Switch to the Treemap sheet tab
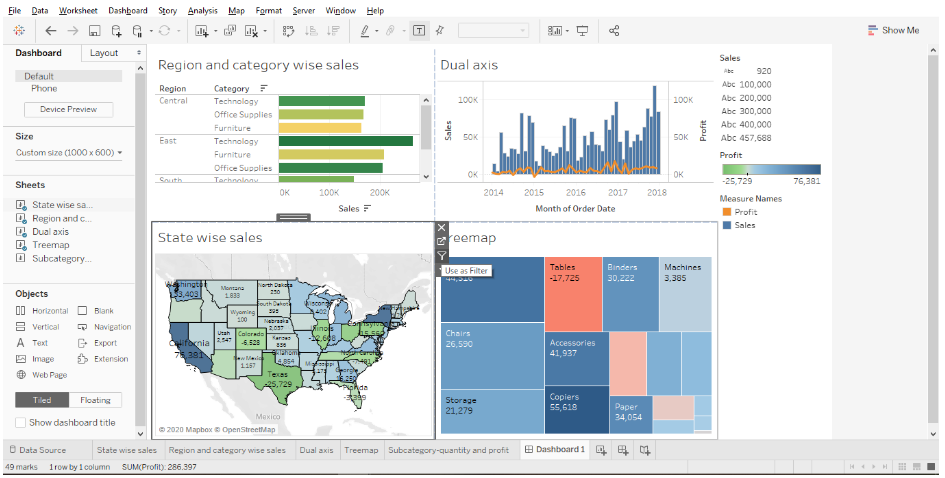The image size is (945, 478). pyautogui.click(x=360, y=451)
